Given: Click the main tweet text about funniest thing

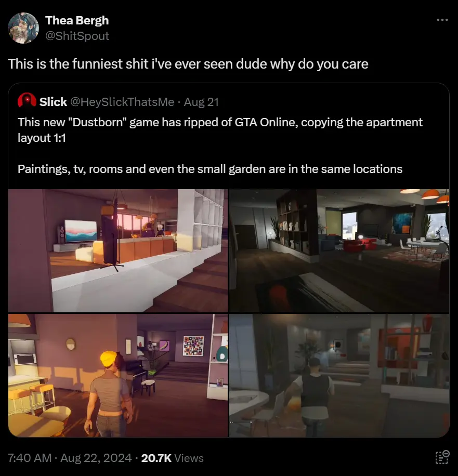Looking at the screenshot, I should tap(188, 64).
